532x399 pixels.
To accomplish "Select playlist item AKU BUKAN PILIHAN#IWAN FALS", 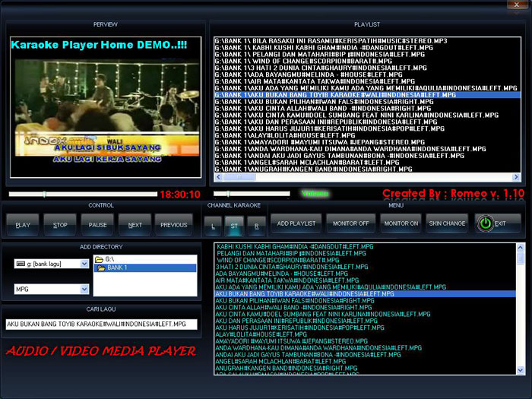I will click(367, 102).
